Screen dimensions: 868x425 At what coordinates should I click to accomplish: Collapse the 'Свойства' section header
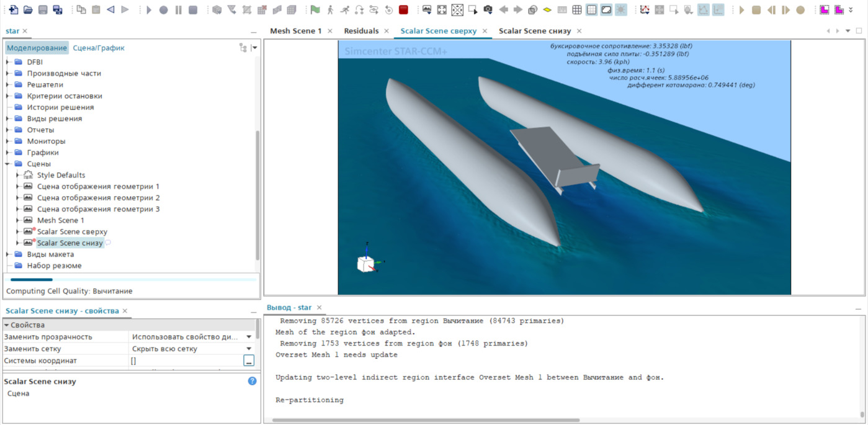pos(7,325)
